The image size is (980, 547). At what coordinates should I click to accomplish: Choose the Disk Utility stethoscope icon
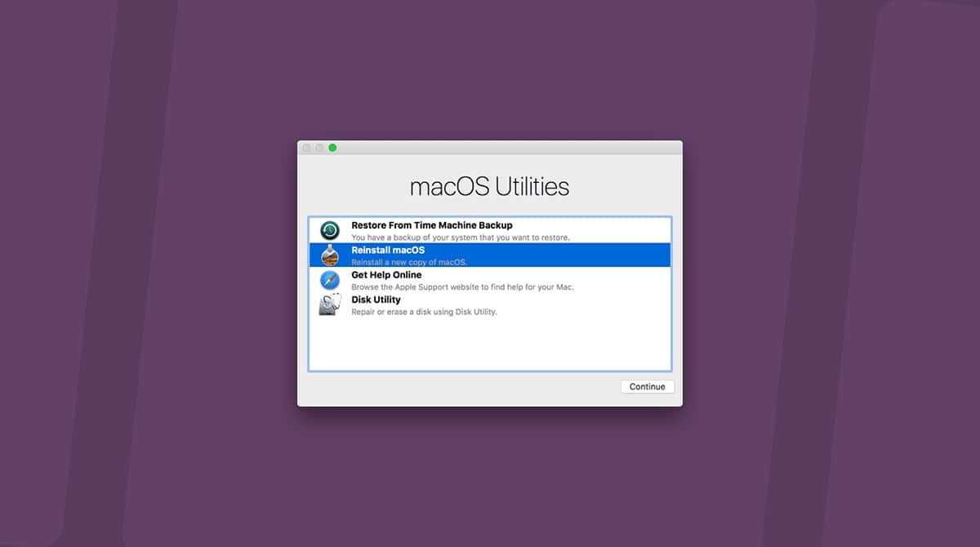point(330,305)
